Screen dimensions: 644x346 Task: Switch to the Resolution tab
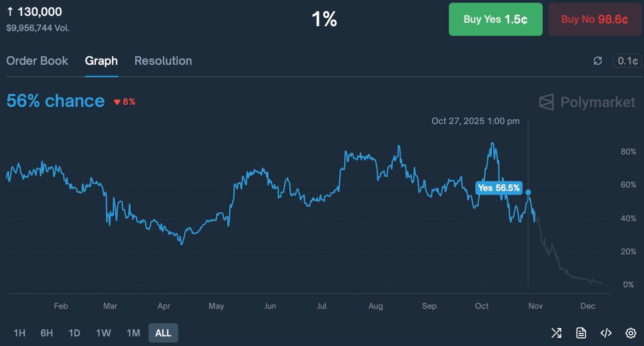click(x=163, y=61)
